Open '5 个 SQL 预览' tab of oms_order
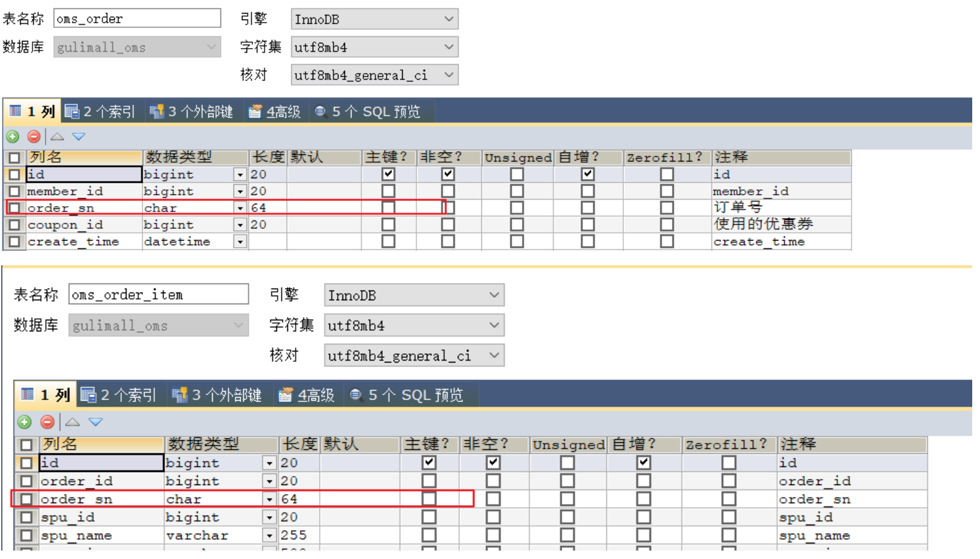Screen dimensions: 980x559 tap(368, 112)
